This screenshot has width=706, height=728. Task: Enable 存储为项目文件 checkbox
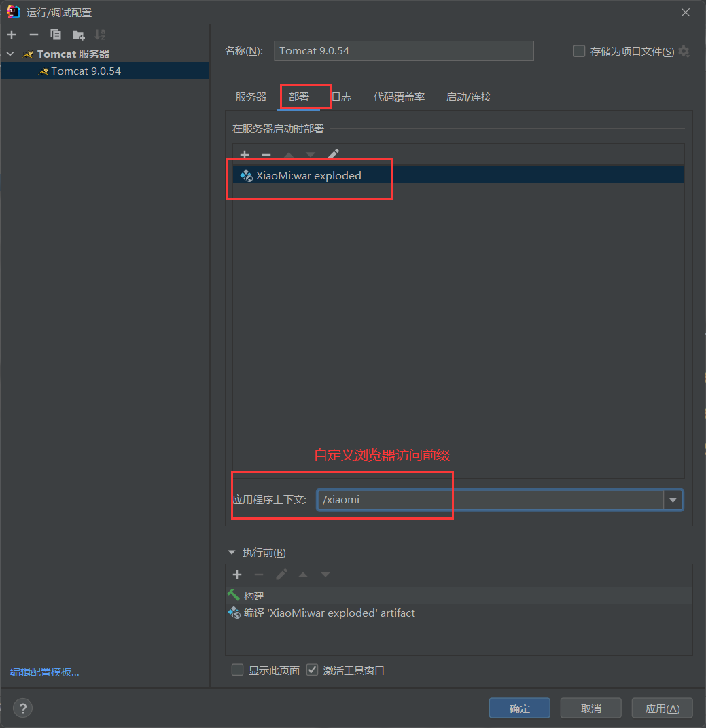coord(579,51)
